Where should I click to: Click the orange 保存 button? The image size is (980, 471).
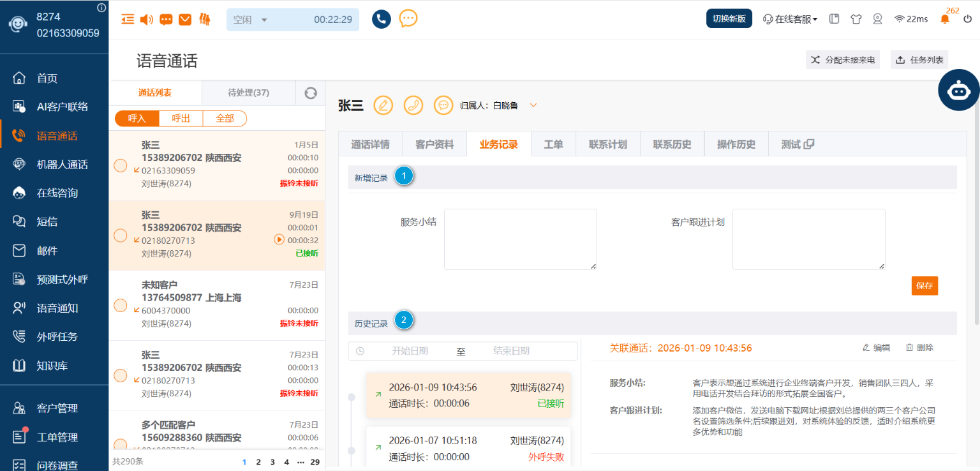(924, 286)
